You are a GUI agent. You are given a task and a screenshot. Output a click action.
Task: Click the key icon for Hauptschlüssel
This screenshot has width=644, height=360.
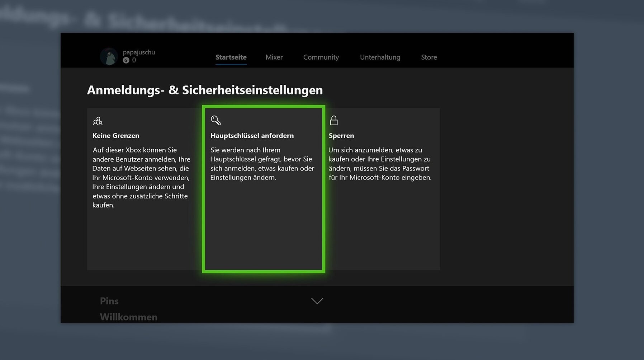tap(216, 120)
